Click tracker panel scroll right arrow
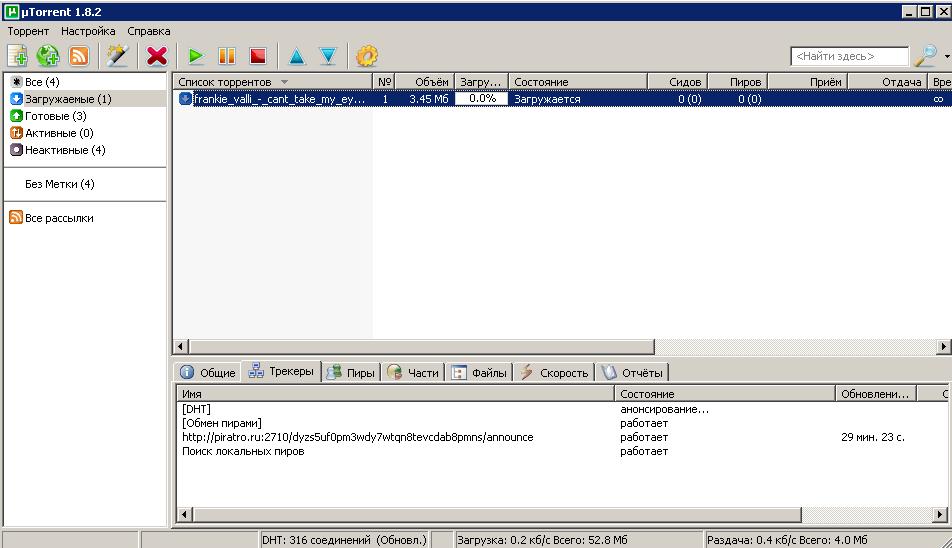The height and width of the screenshot is (548, 952). coord(940,515)
